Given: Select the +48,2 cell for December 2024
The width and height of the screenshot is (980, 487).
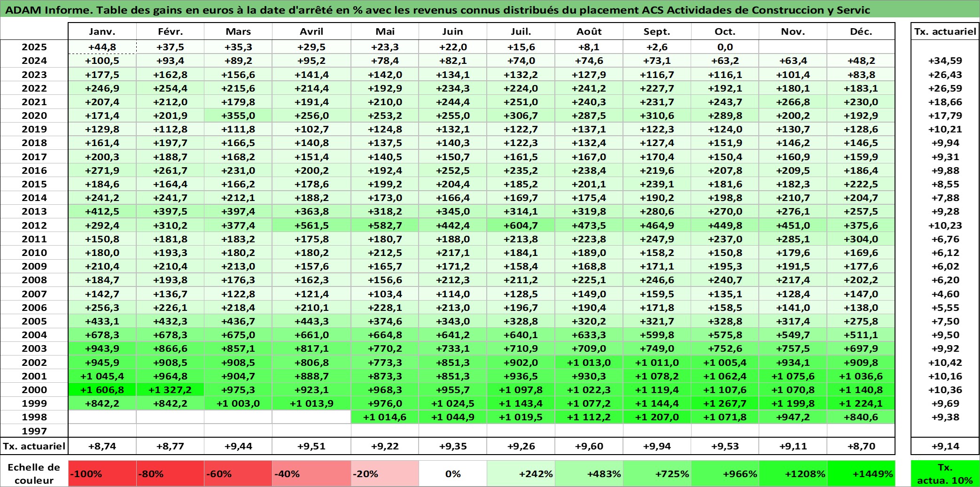Looking at the screenshot, I should click(861, 61).
